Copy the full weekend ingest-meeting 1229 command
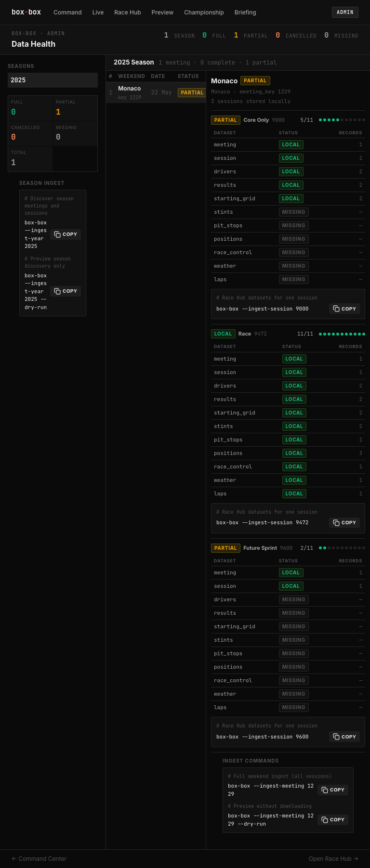This screenshot has width=370, height=868. (x=333, y=790)
